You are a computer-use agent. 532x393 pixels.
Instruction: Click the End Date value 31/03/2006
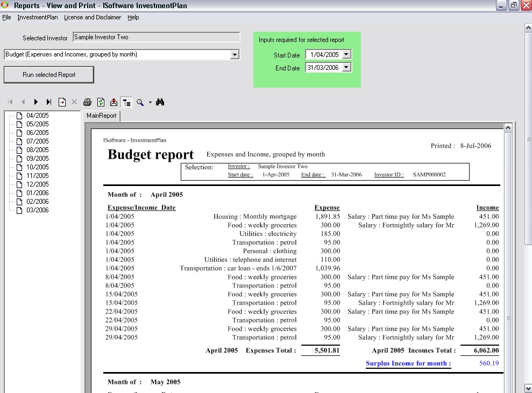pyautogui.click(x=323, y=68)
